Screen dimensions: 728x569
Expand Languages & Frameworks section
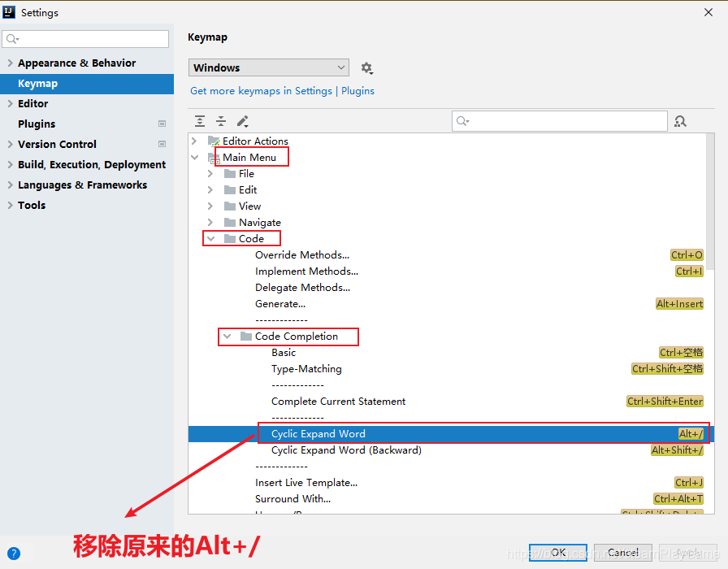pos(11,185)
